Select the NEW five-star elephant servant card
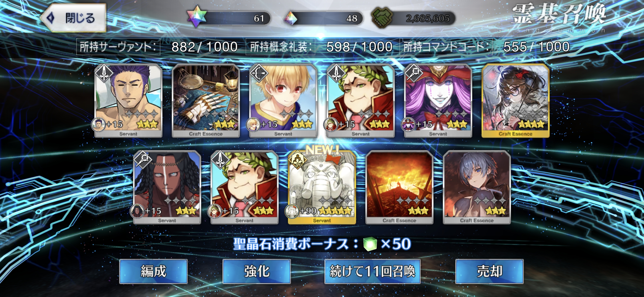The width and height of the screenshot is (644, 297). click(322, 187)
